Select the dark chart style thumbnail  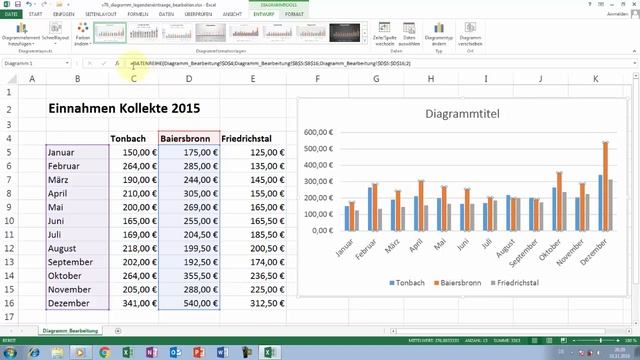(344, 33)
